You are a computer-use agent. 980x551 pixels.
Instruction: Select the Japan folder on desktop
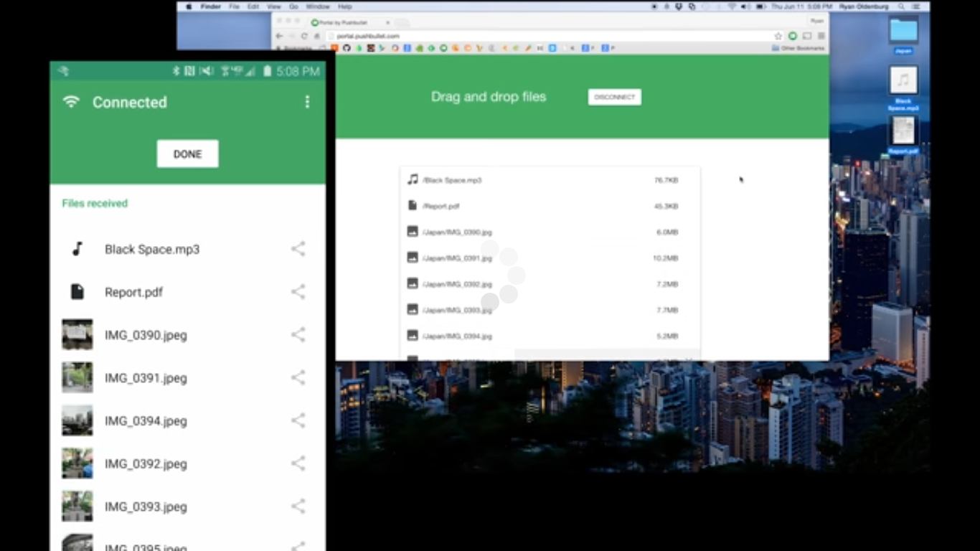[x=903, y=32]
